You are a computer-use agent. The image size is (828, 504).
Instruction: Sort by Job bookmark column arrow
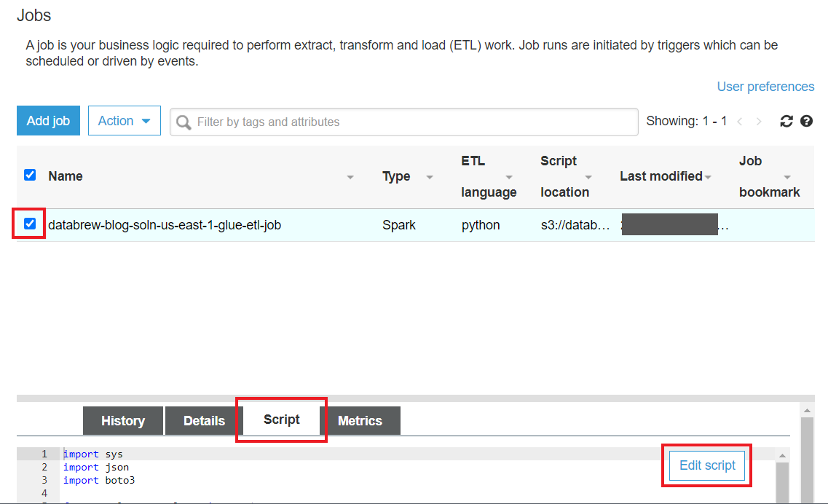787,177
